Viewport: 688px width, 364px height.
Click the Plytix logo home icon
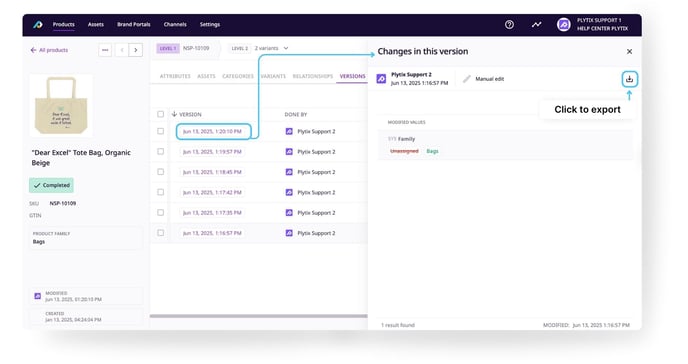[x=38, y=25]
